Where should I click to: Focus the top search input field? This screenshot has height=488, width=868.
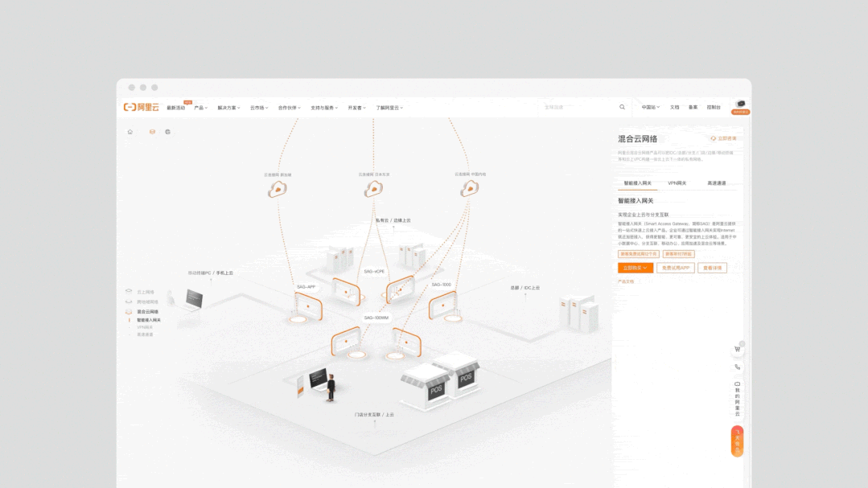tap(578, 108)
